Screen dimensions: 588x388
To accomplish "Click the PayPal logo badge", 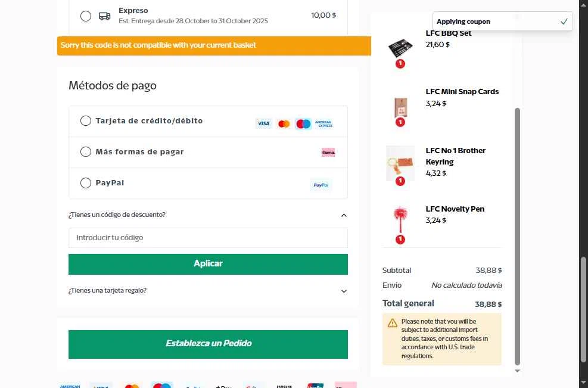I will 321,185.
